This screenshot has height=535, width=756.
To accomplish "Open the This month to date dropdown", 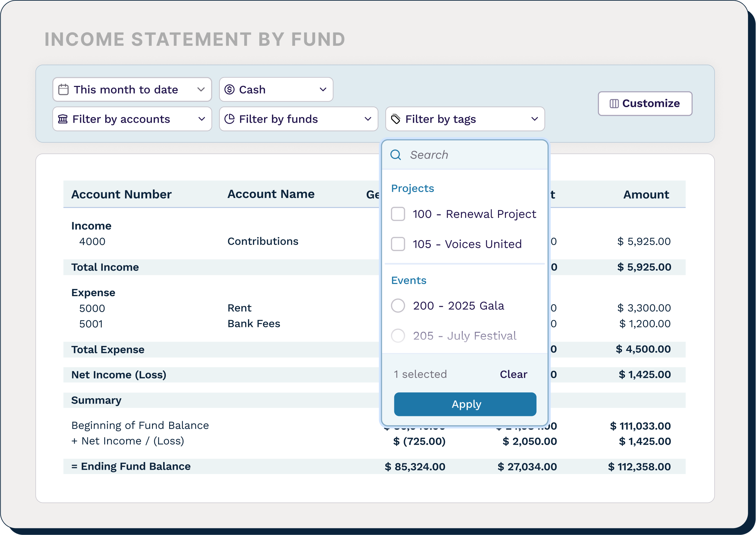I will point(132,90).
